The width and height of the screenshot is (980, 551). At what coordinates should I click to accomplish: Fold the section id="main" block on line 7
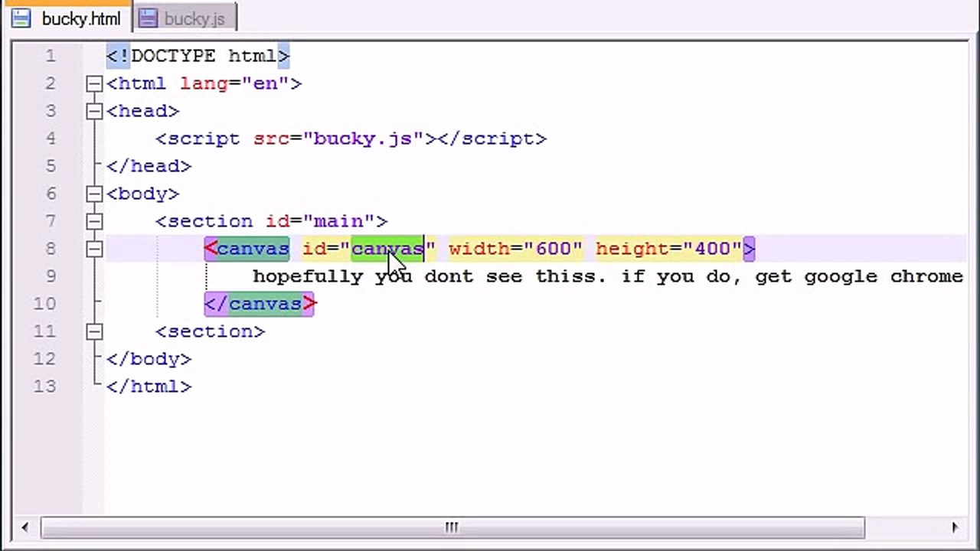94,221
